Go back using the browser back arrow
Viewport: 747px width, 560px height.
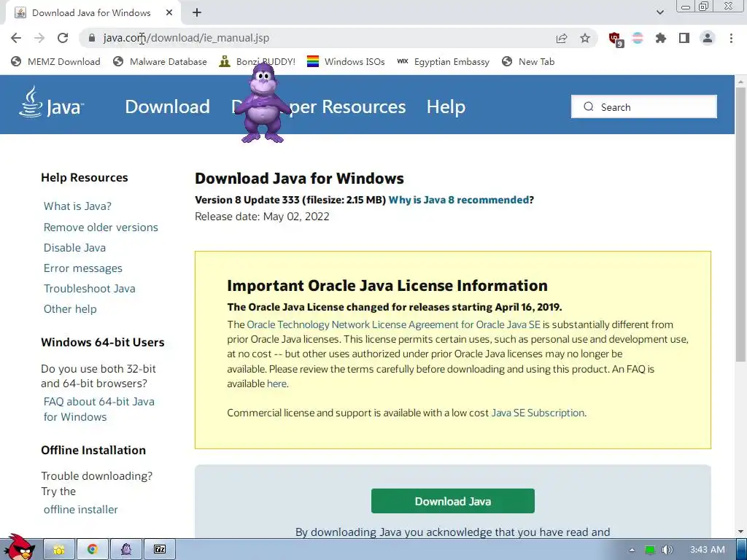point(16,38)
